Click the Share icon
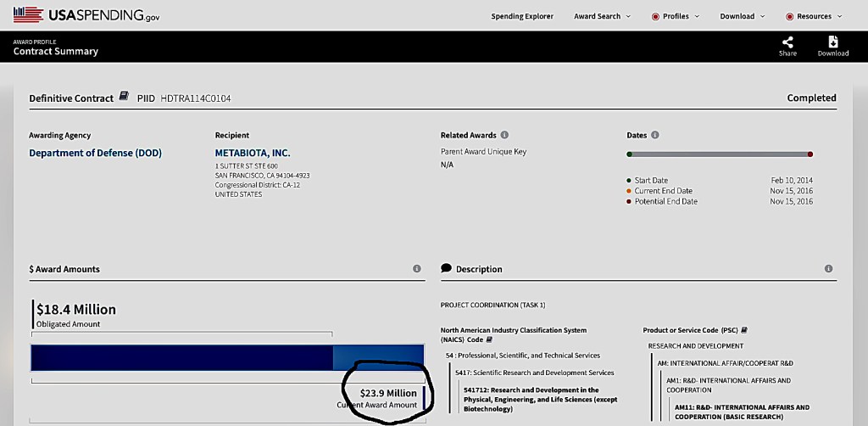 coord(787,42)
